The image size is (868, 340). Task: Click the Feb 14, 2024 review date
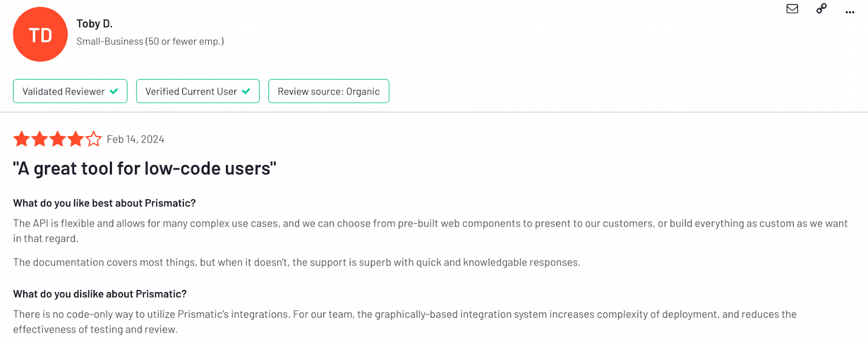click(135, 140)
